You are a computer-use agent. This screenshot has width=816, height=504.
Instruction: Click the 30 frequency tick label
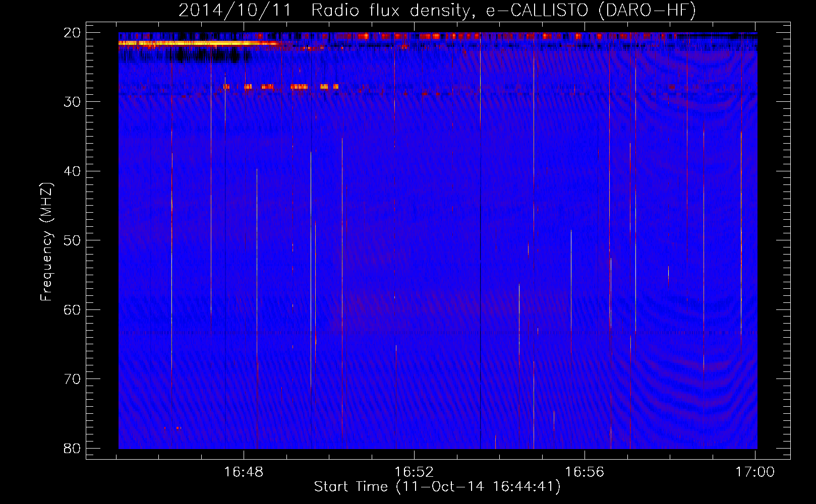pyautogui.click(x=73, y=102)
